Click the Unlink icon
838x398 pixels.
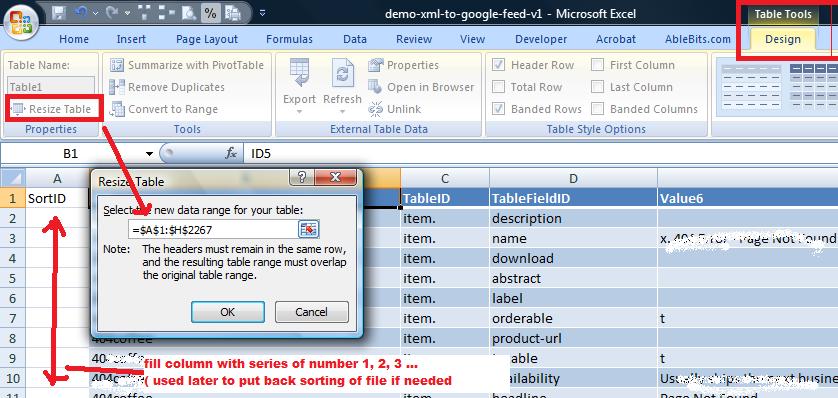coord(376,109)
